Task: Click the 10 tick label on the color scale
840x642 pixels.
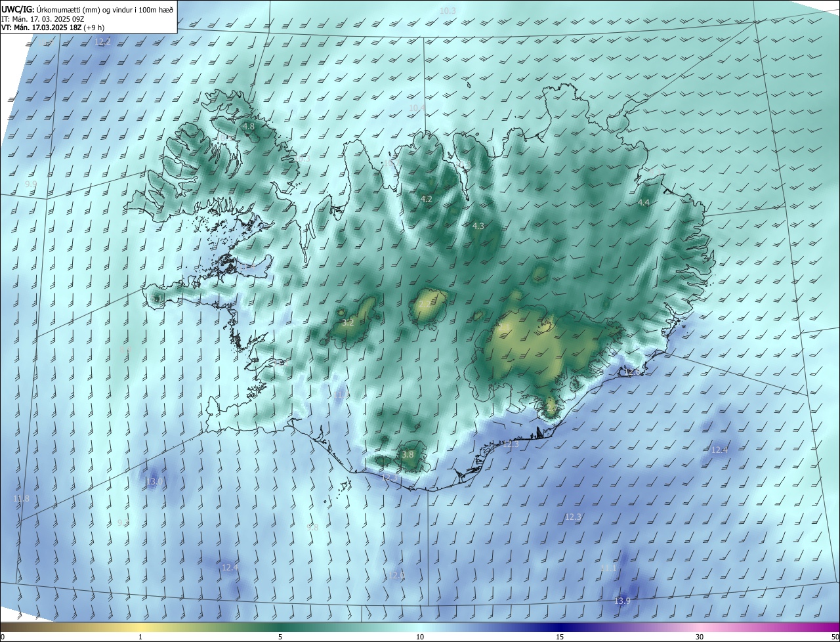Action: [x=420, y=637]
